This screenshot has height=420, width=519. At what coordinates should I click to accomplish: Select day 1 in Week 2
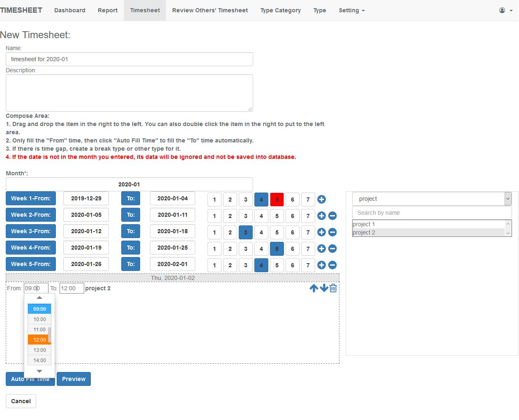(x=215, y=216)
